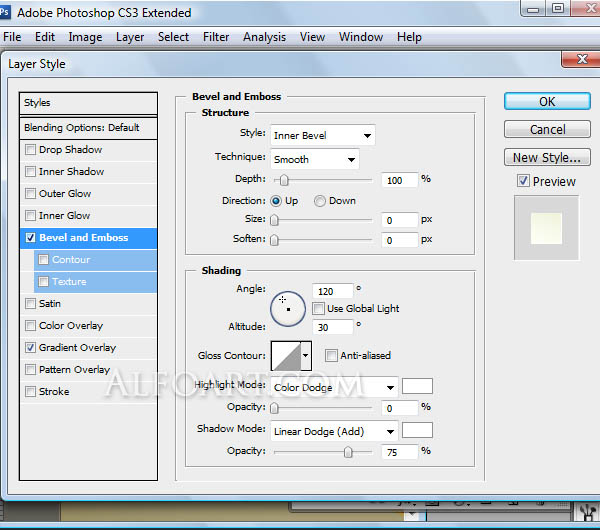Select the Gradient Overlay list row label

coord(77,347)
